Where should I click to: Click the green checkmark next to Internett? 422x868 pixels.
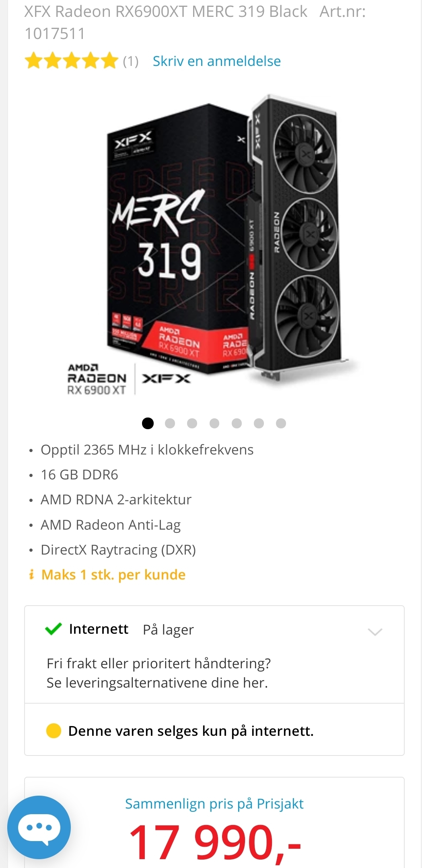[53, 629]
